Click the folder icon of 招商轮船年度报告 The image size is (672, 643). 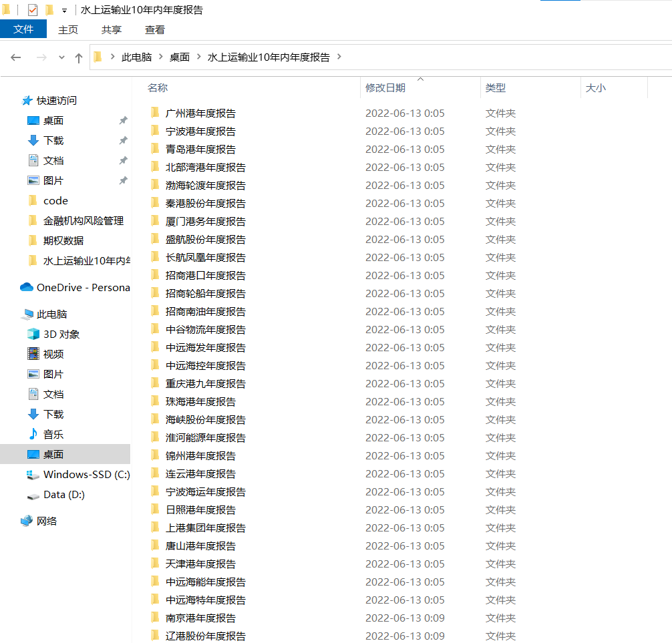click(x=155, y=293)
